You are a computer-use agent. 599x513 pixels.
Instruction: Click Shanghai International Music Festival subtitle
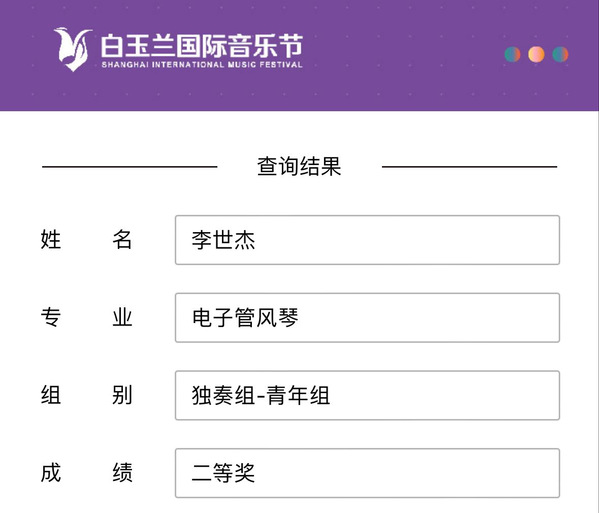point(202,65)
